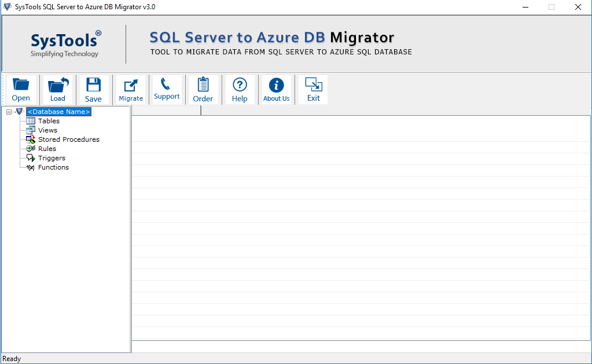The height and width of the screenshot is (364, 592).
Task: Select Tables in the database tree
Action: point(49,121)
